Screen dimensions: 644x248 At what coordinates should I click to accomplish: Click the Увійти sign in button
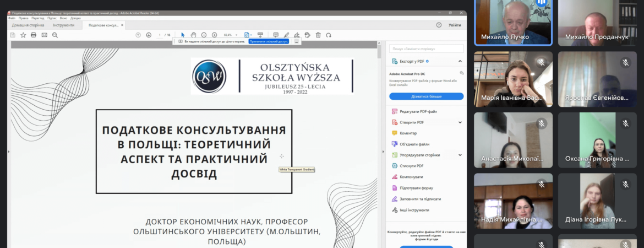[455, 25]
